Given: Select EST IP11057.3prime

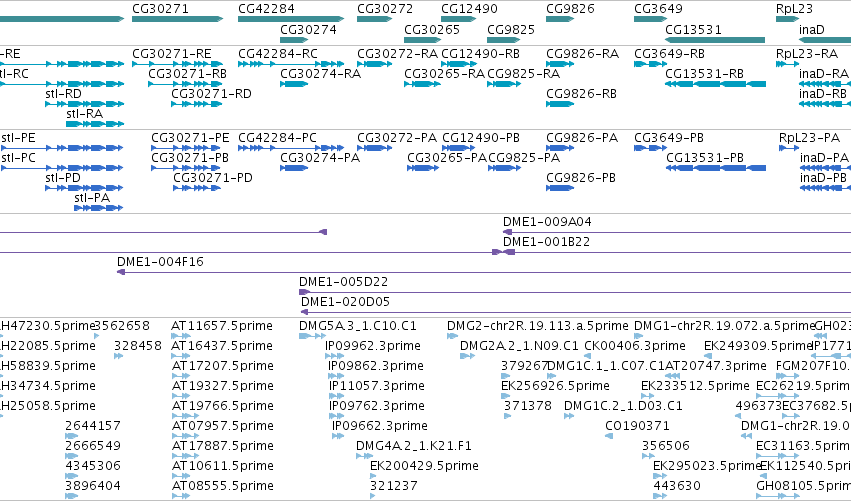Looking at the screenshot, I should 336,396.
